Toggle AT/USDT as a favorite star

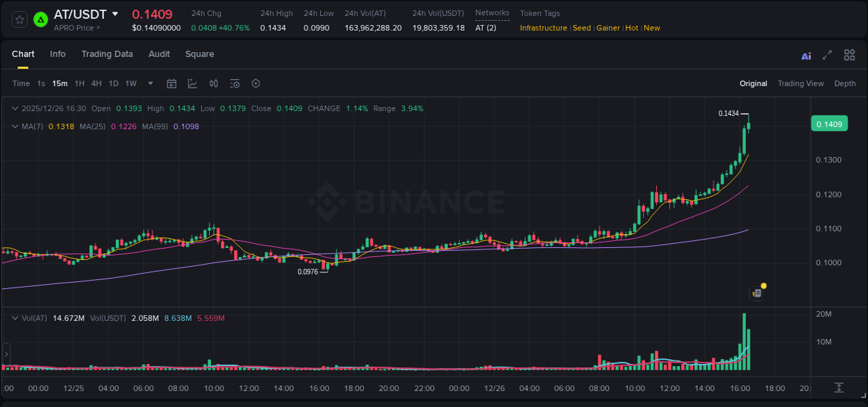tap(19, 19)
